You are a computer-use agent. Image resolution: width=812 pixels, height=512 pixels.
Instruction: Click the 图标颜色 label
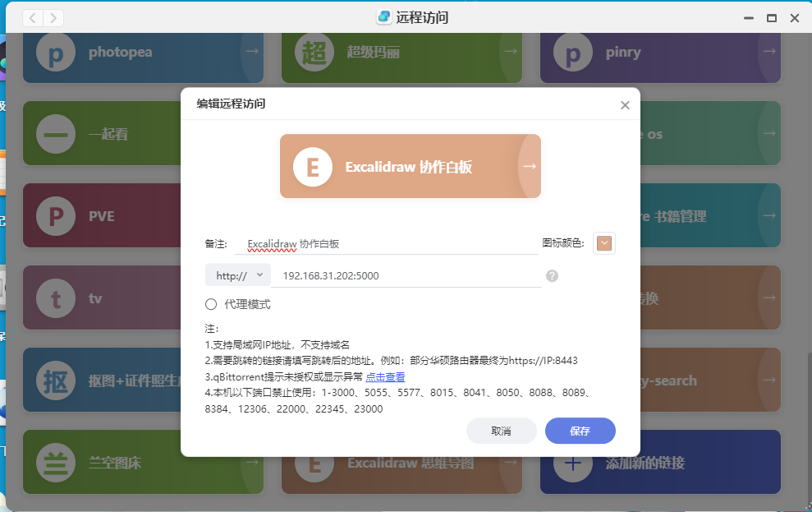click(x=563, y=243)
